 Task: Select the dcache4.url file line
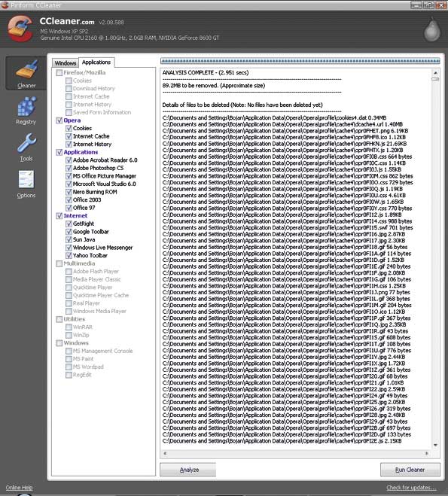coord(282,124)
